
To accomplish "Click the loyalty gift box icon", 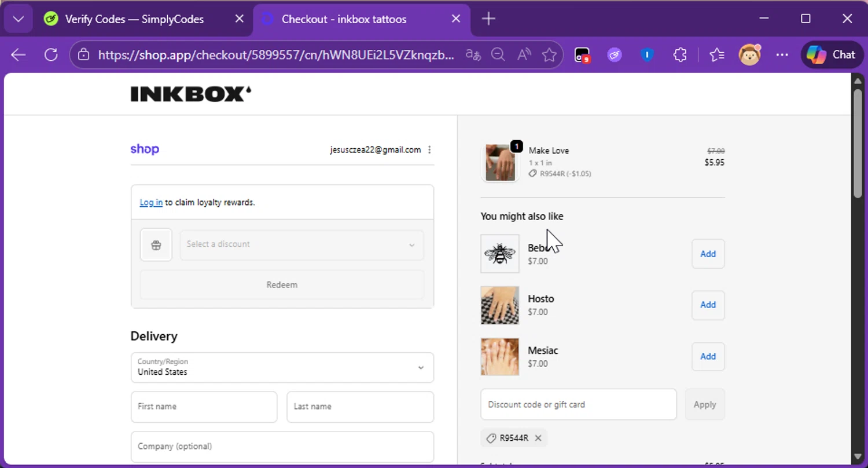I will pyautogui.click(x=156, y=245).
